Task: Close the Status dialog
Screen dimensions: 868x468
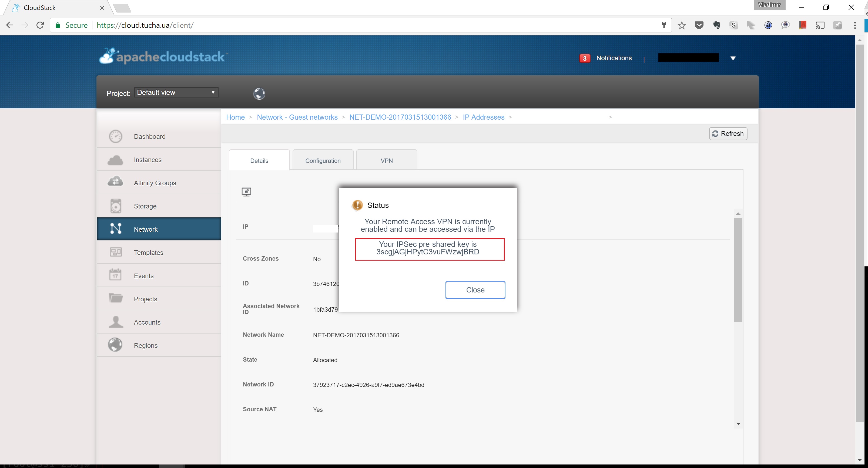Action: [x=475, y=290]
